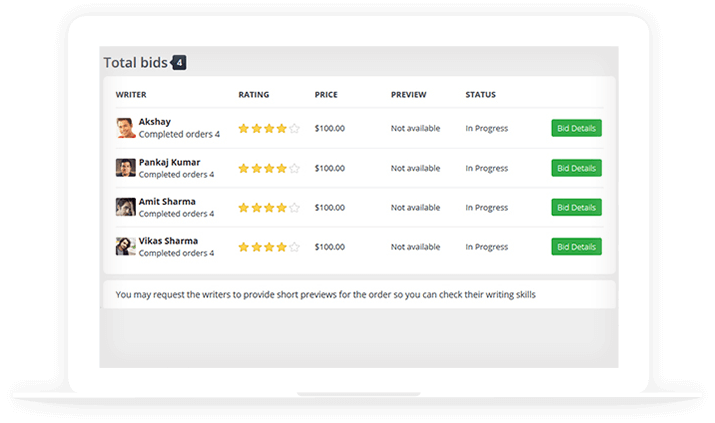Click 'In Progress' status in Akshay's row

coord(487,129)
